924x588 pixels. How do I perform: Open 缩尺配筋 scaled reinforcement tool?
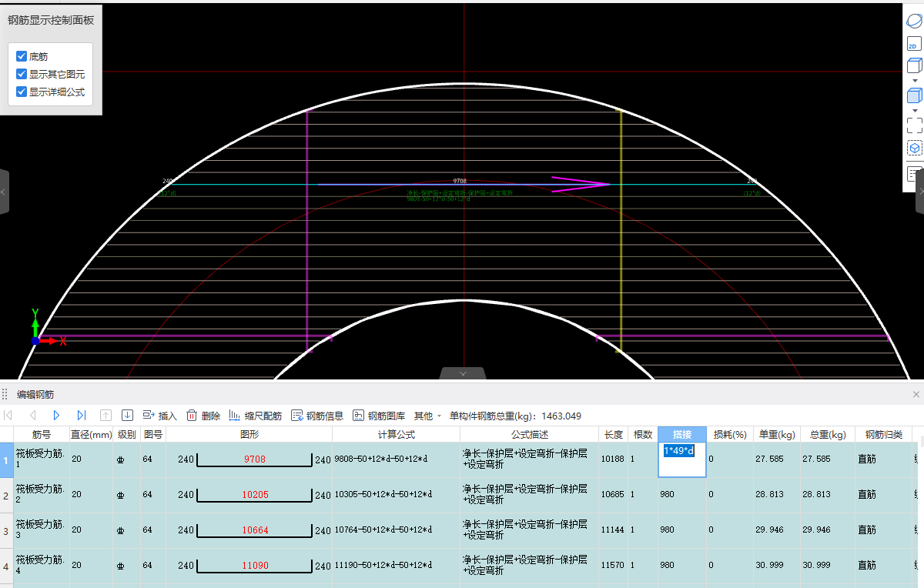click(x=256, y=416)
